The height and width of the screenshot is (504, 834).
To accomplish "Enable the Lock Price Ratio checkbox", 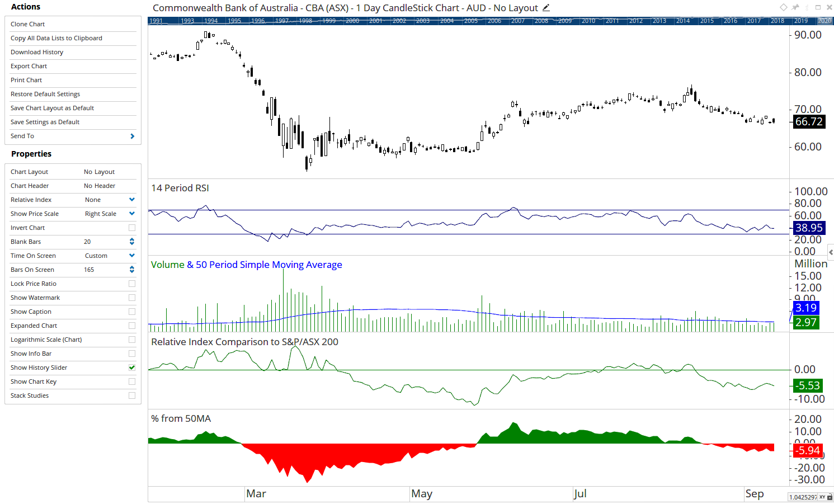I will (x=132, y=284).
